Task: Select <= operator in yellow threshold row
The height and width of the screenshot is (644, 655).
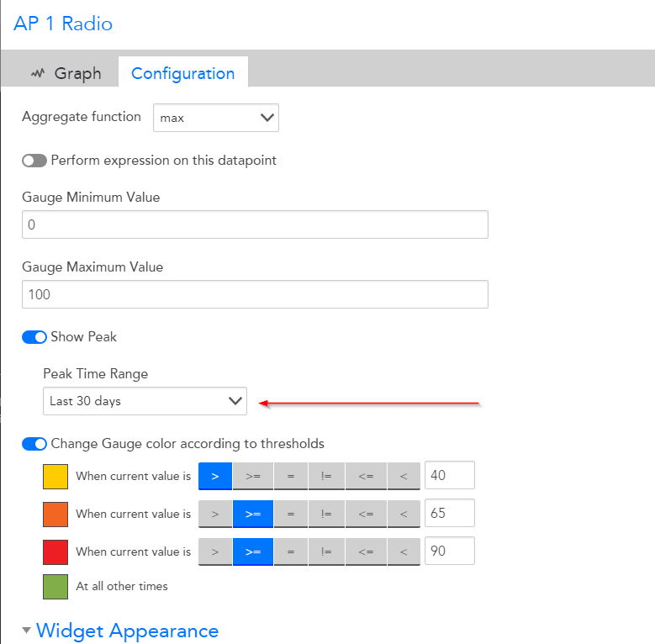Action: (366, 476)
